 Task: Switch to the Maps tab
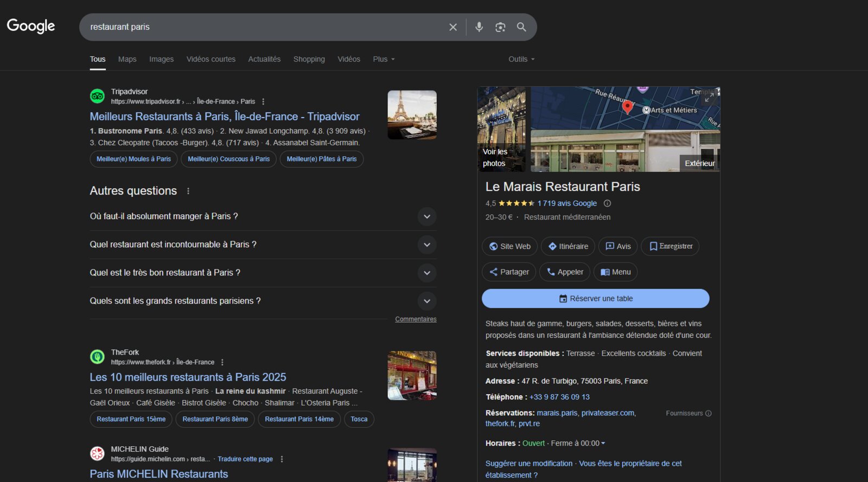coord(127,59)
